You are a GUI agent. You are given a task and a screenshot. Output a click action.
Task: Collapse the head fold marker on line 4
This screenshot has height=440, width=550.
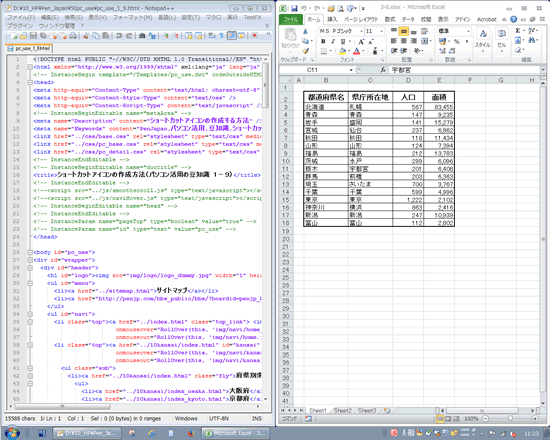pos(30,82)
